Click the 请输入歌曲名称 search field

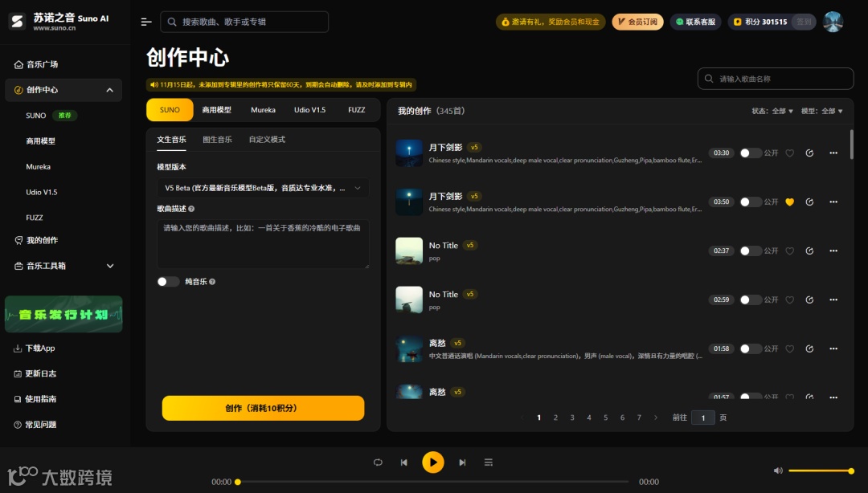pos(776,79)
